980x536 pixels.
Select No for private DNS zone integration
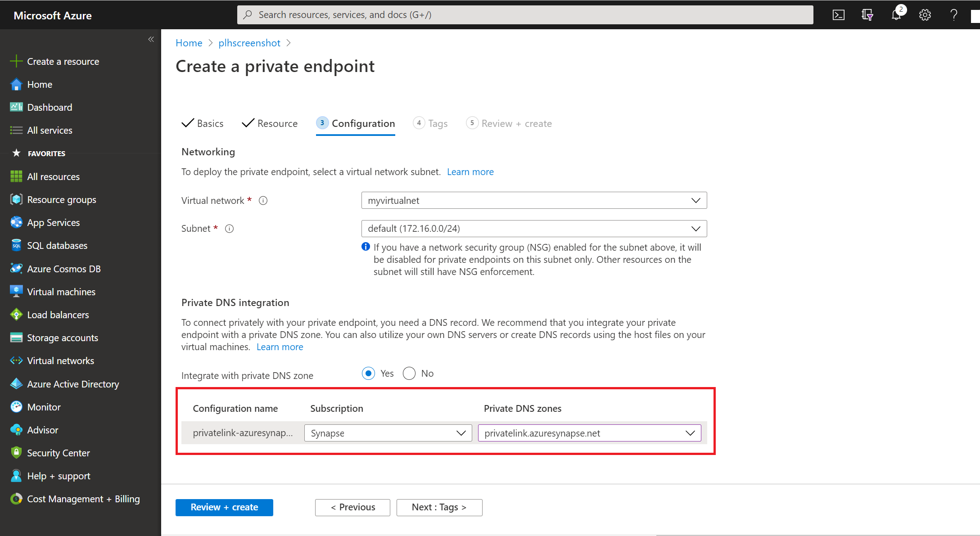tap(410, 373)
